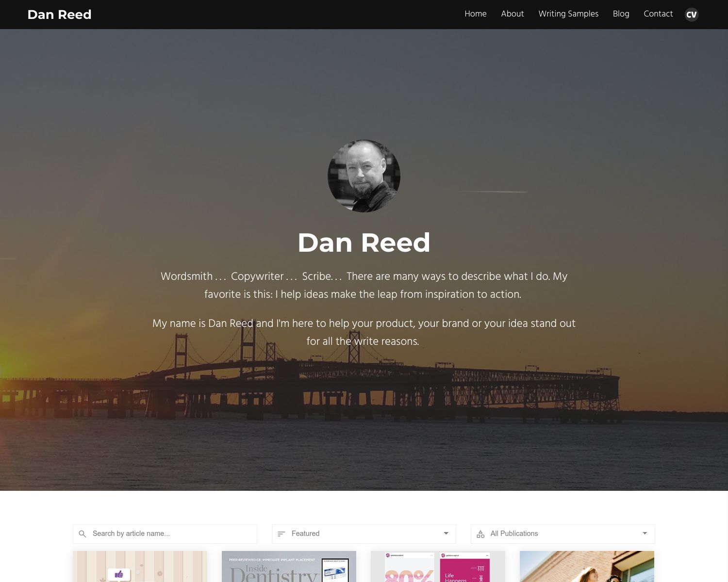Click the publications filter icon
This screenshot has height=582, width=728.
click(480, 533)
